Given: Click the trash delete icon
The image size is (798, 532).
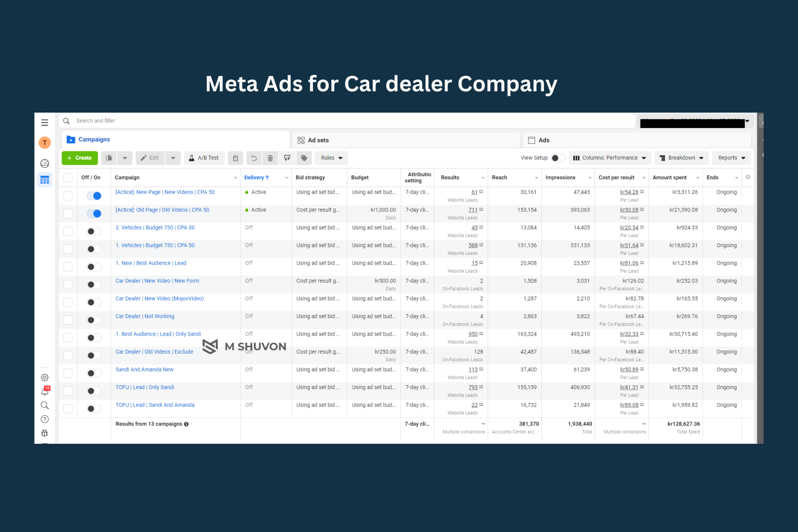Looking at the screenshot, I should [x=270, y=158].
